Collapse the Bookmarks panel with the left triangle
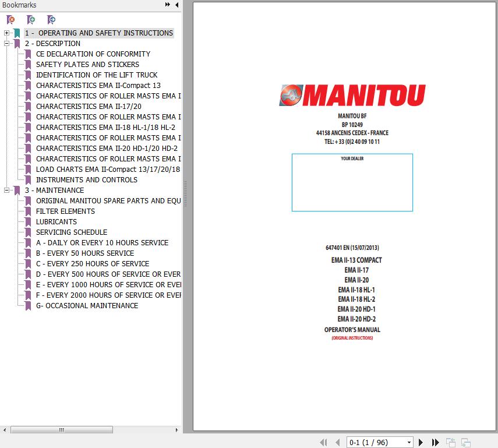The height and width of the screenshot is (448, 498). [x=177, y=5]
